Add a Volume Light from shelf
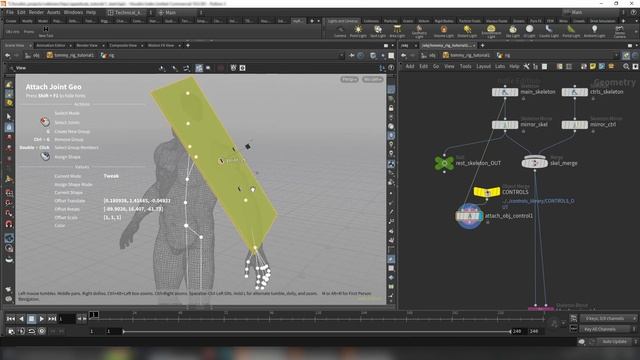 [444, 31]
